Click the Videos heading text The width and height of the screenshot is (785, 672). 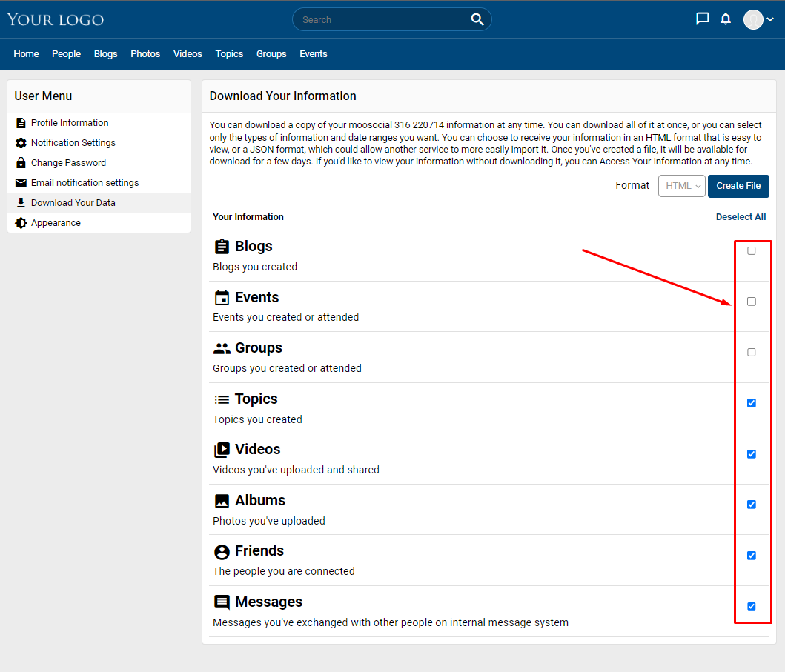[x=258, y=449]
